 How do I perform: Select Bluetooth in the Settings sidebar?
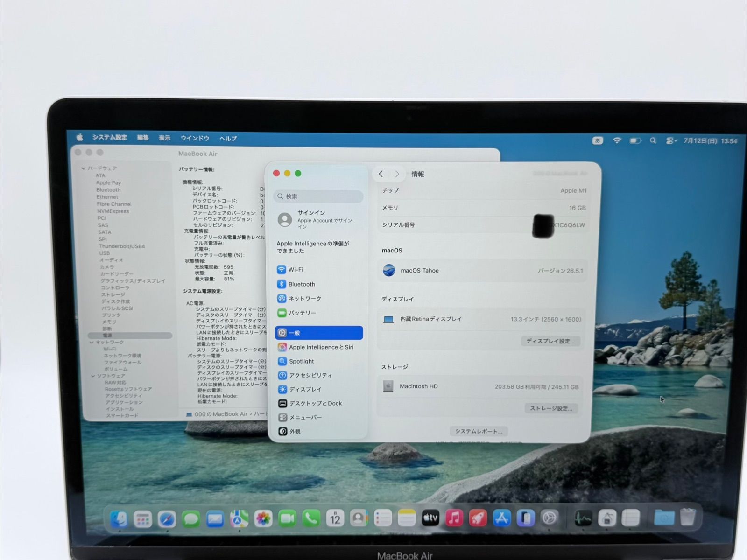319,284
